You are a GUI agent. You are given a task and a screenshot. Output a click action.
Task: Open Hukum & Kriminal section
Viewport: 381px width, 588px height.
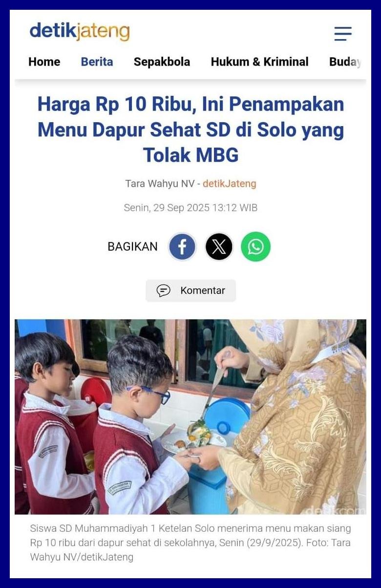click(x=259, y=62)
